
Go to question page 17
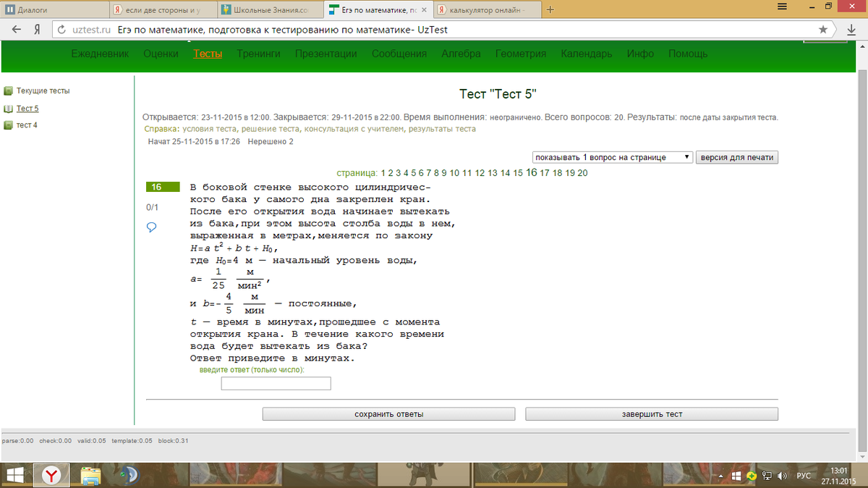(545, 173)
